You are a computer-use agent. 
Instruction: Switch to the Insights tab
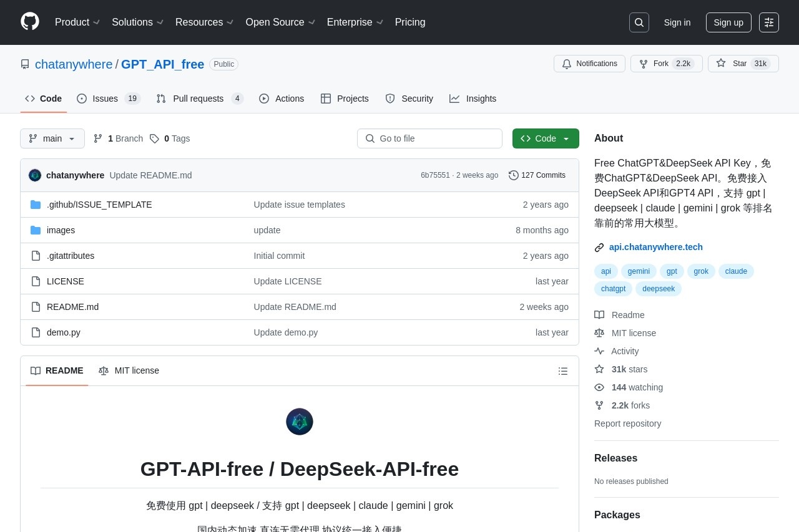(473, 99)
